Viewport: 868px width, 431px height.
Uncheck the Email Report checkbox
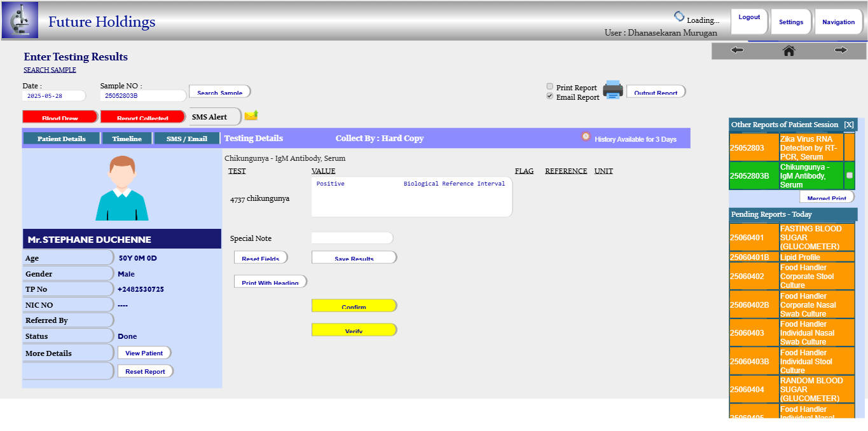(550, 96)
